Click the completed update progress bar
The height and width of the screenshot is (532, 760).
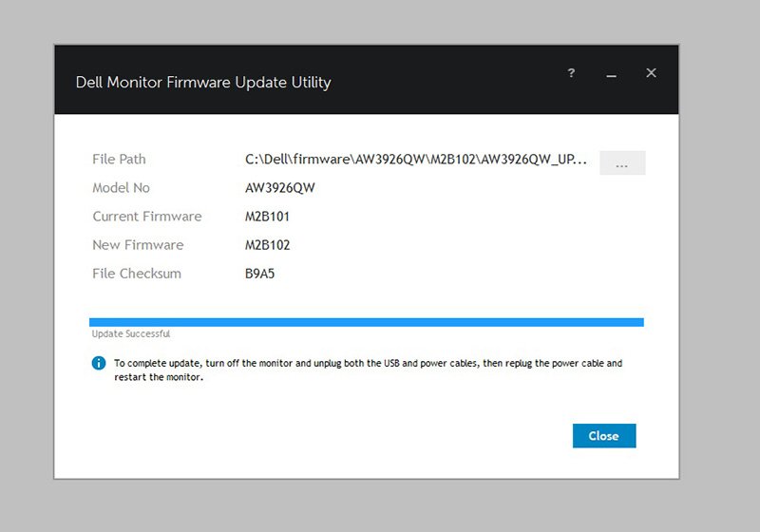tap(367, 322)
